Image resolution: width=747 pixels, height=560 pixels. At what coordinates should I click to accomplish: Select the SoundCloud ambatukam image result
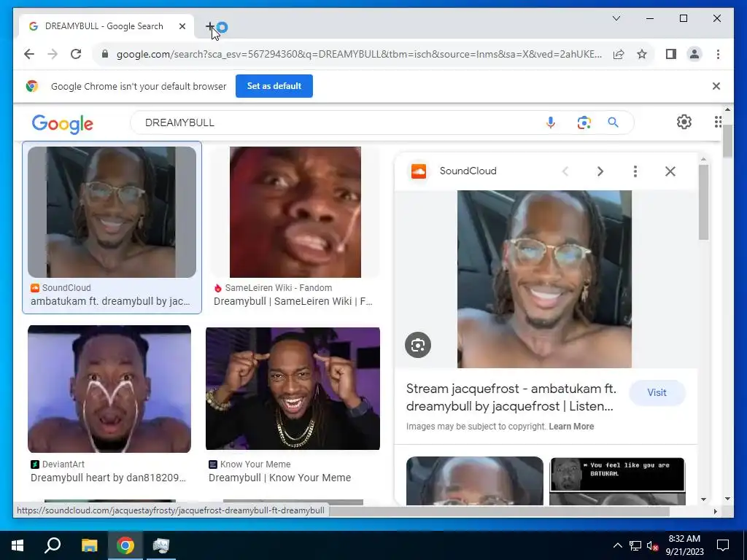pyautogui.click(x=112, y=212)
